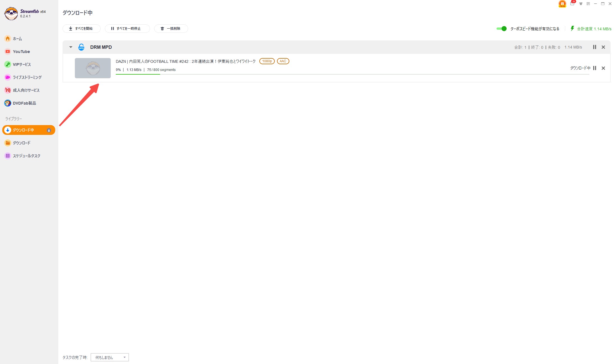Click the 75/800 segments text
Viewport: 614px width, 364px height.
click(x=161, y=70)
